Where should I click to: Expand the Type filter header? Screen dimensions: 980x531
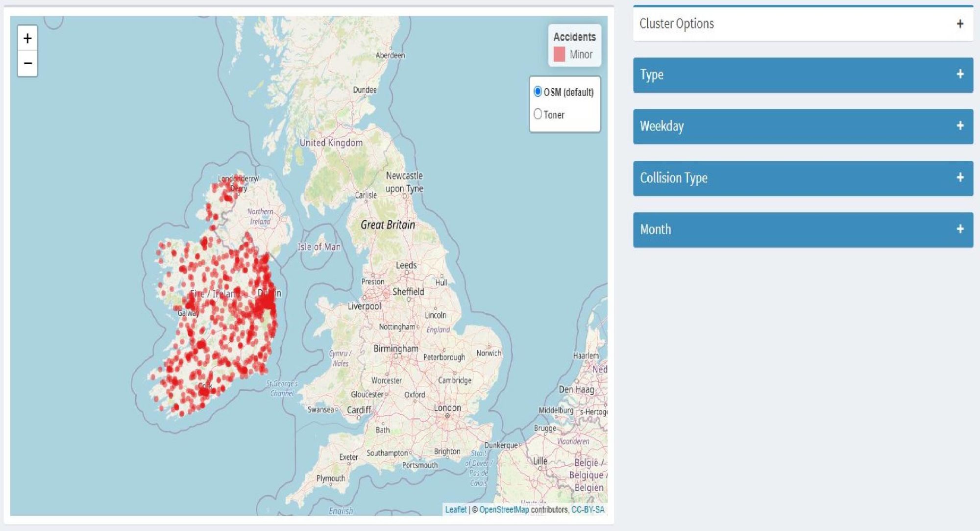(651, 75)
